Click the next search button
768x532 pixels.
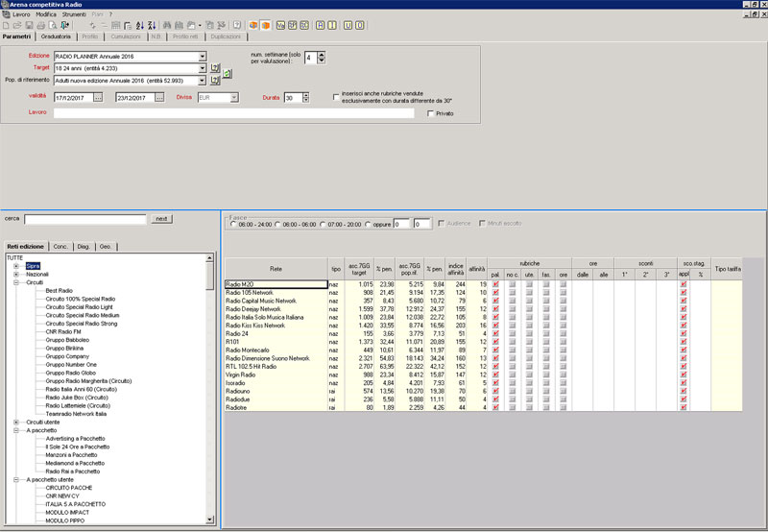[161, 219]
